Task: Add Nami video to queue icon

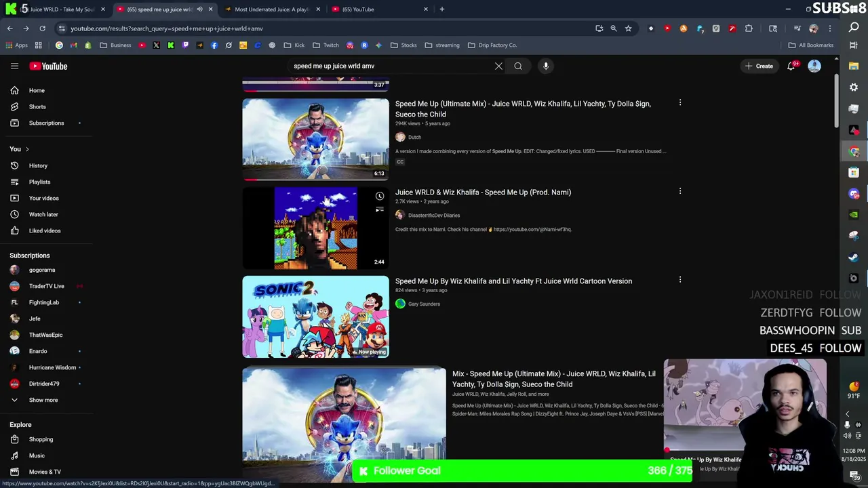Action: [x=380, y=210]
